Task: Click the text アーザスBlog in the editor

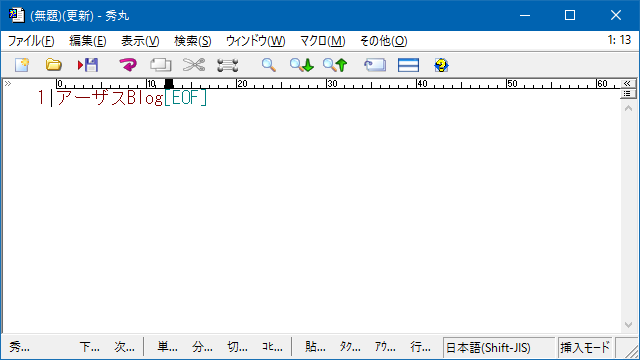Action: click(x=110, y=98)
